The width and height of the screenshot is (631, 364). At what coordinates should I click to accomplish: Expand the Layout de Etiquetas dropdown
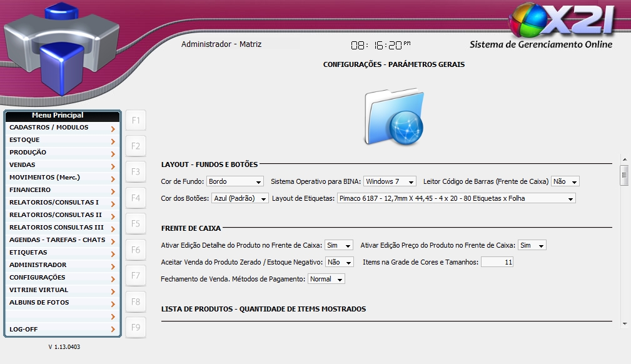click(x=456, y=199)
